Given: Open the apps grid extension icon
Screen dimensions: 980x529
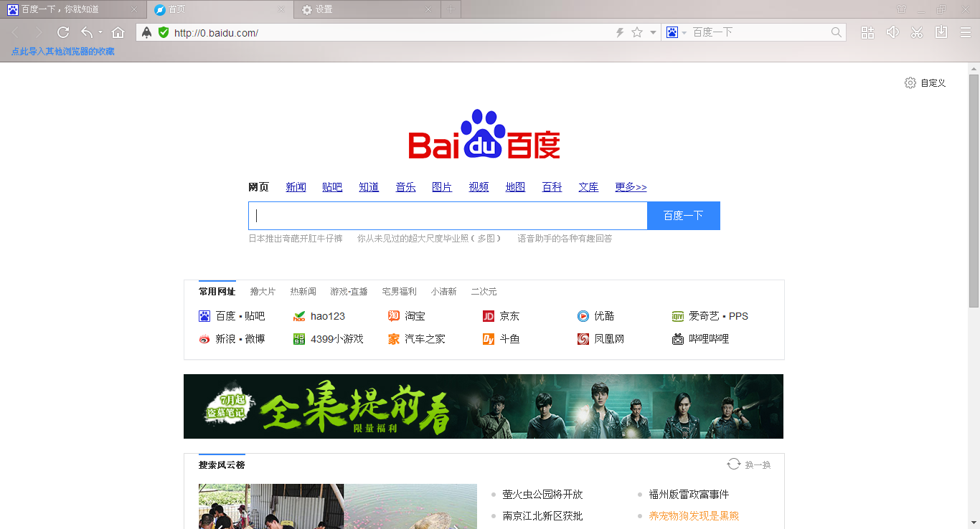Looking at the screenshot, I should click(x=868, y=32).
